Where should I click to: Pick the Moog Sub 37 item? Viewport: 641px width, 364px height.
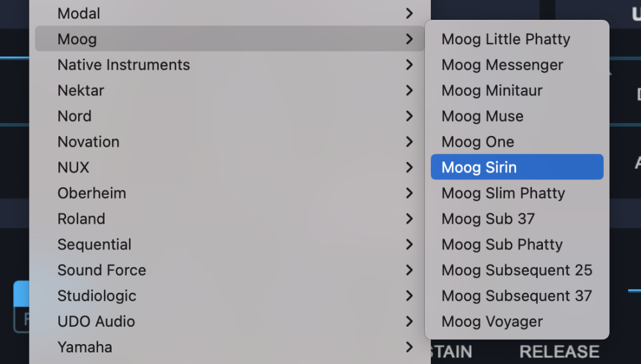point(488,219)
